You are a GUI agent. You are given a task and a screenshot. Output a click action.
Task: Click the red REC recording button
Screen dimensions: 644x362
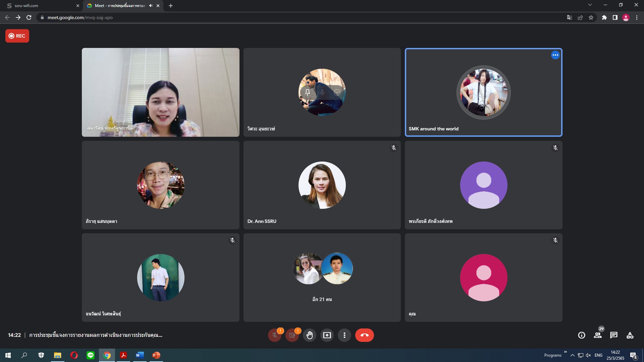[x=17, y=36]
